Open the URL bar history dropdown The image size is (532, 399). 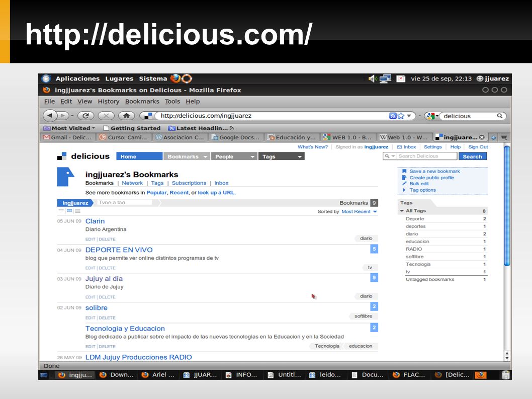tap(409, 116)
